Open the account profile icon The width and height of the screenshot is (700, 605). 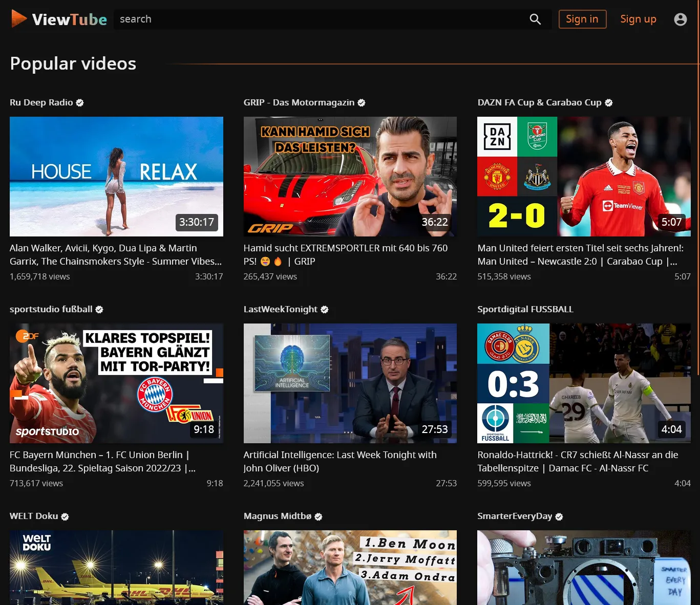pyautogui.click(x=680, y=19)
